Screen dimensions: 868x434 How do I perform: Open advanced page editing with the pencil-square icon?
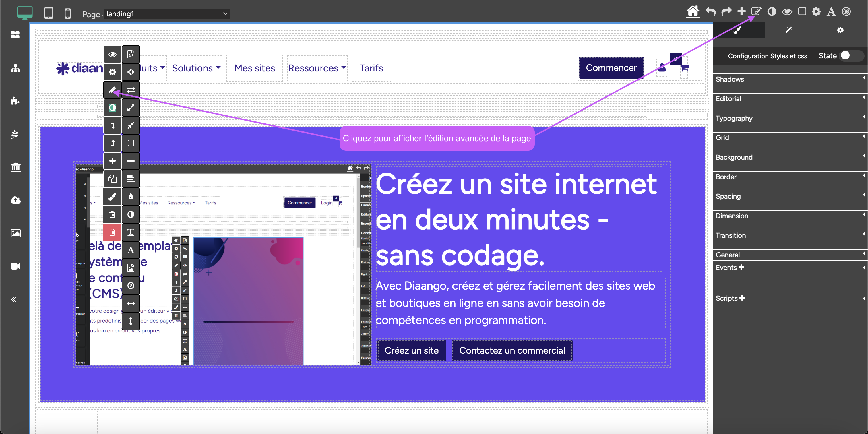[x=756, y=11]
